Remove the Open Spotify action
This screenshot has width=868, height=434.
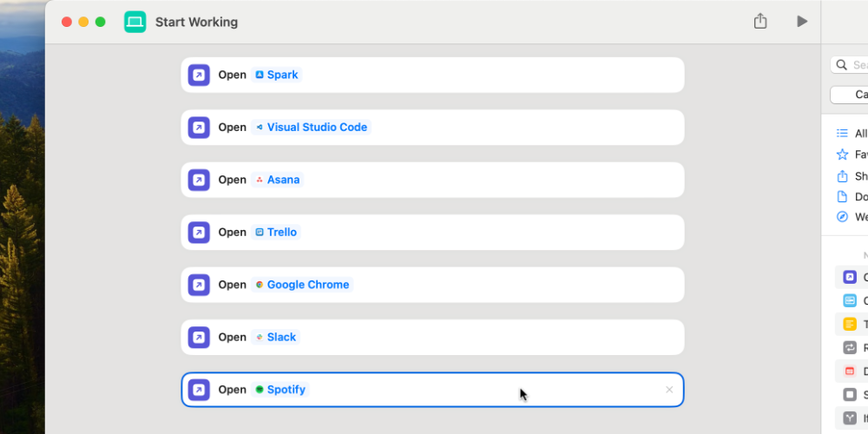(669, 390)
